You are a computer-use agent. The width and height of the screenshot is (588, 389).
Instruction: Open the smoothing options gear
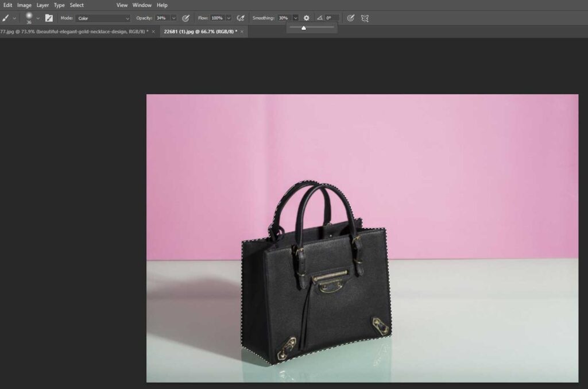[x=307, y=18]
